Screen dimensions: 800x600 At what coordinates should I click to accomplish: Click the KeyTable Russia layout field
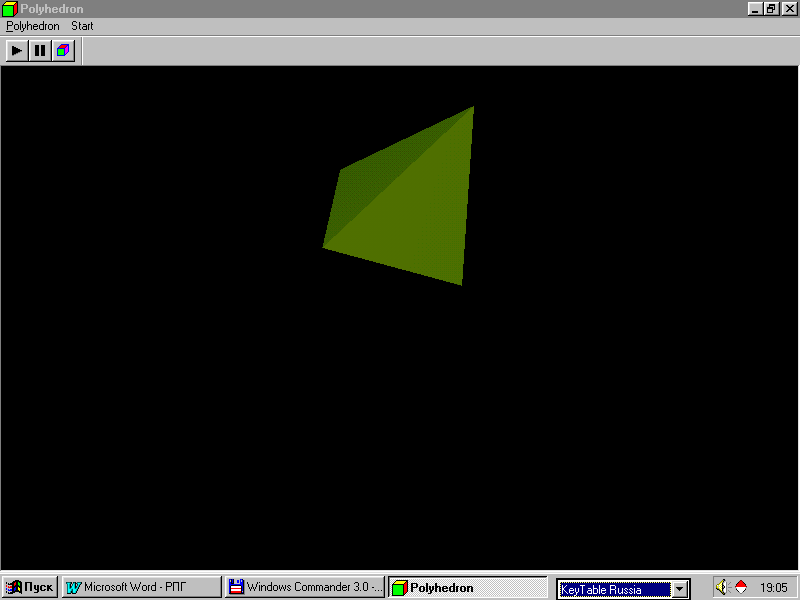pos(615,589)
